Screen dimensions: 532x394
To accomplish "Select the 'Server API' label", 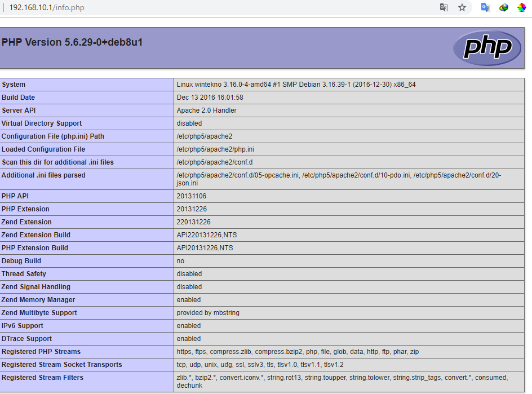I will pyautogui.click(x=19, y=110).
